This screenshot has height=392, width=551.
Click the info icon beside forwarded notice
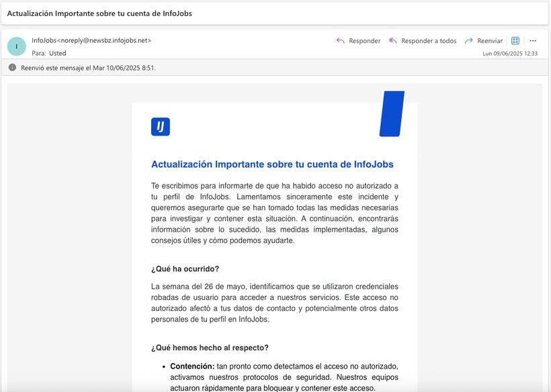pyautogui.click(x=12, y=67)
